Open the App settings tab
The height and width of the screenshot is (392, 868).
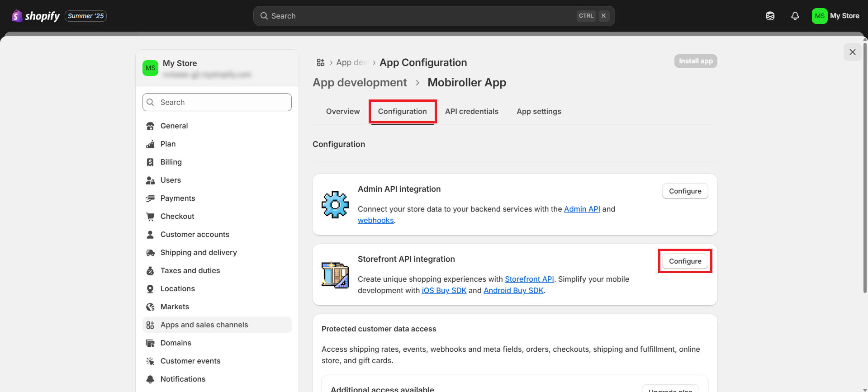(539, 111)
